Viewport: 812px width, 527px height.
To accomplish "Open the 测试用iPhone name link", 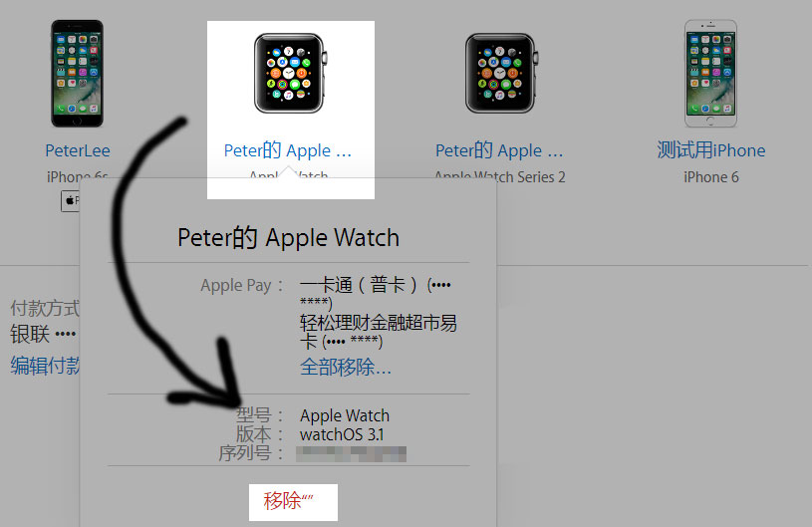I will pyautogui.click(x=711, y=150).
